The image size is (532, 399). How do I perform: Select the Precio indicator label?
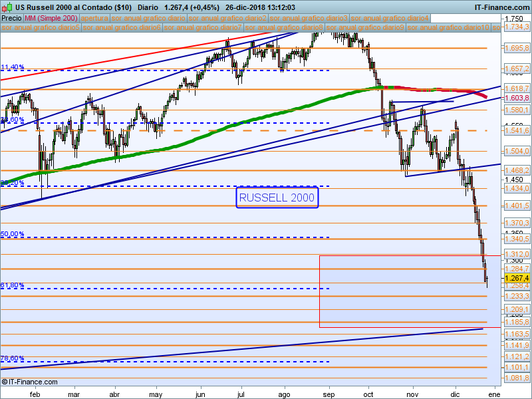click(x=11, y=19)
